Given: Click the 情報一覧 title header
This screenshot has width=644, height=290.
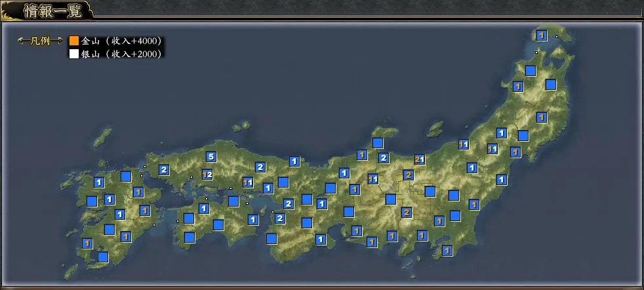Looking at the screenshot, I should (52, 11).
